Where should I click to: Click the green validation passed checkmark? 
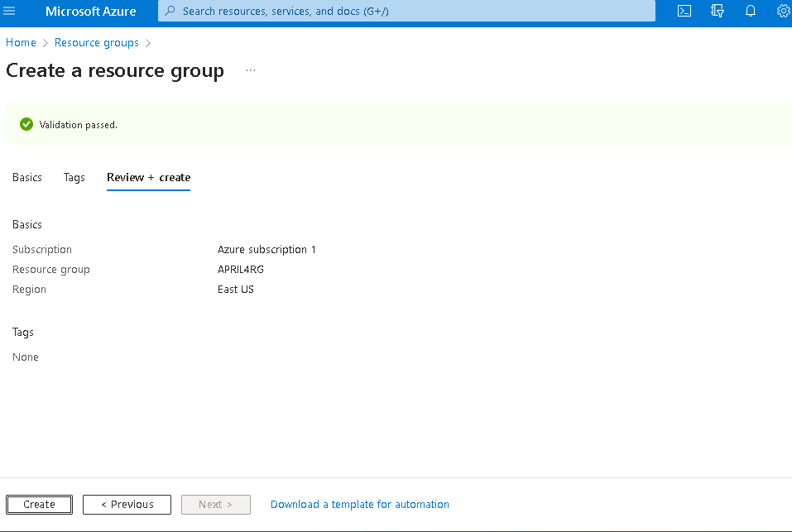point(26,123)
